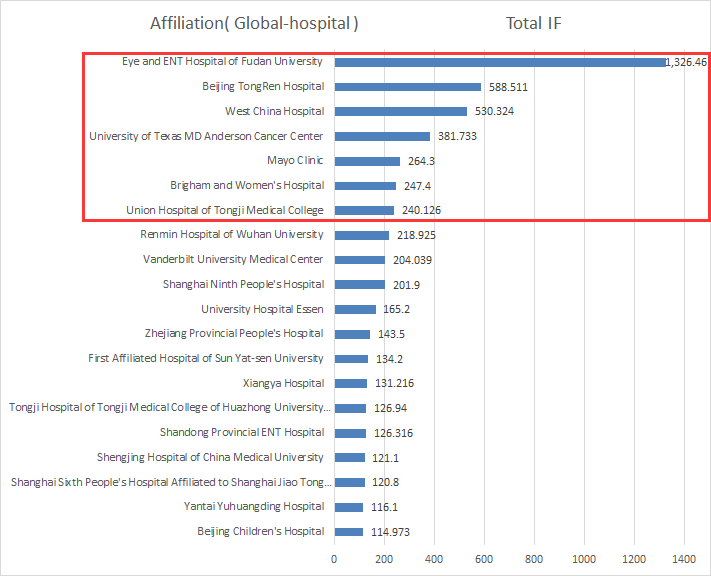Click Shanghai Sixth People's Hospital label
This screenshot has height=576, width=711.
(x=171, y=482)
